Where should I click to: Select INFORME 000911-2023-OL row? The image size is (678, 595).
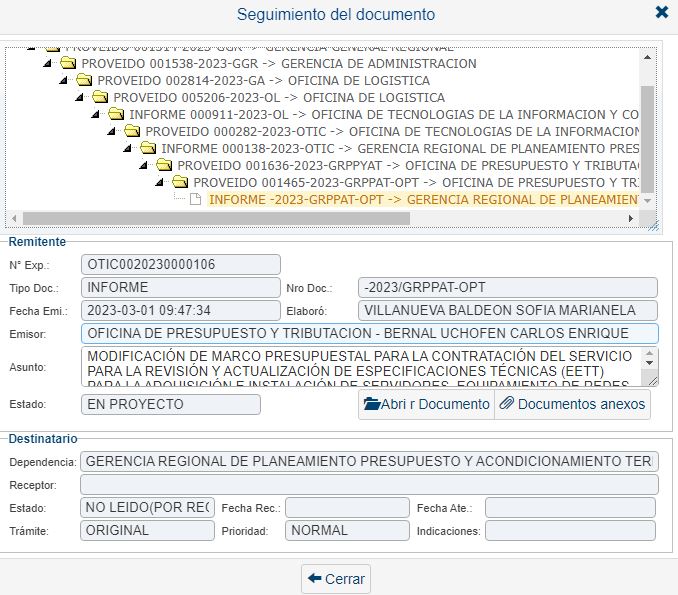(384, 115)
